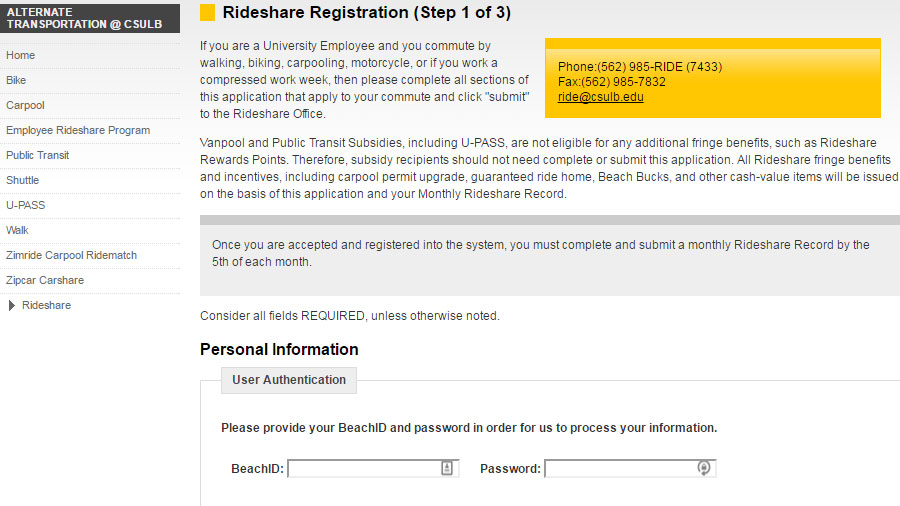Focus the BeachID text field
This screenshot has height=506, width=900.
364,468
